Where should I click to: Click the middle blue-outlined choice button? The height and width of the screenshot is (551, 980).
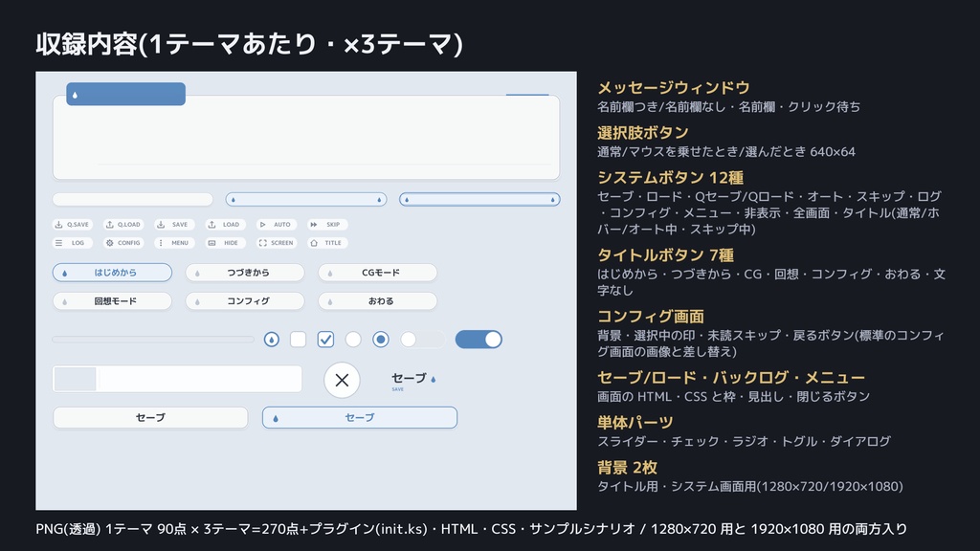click(x=306, y=200)
